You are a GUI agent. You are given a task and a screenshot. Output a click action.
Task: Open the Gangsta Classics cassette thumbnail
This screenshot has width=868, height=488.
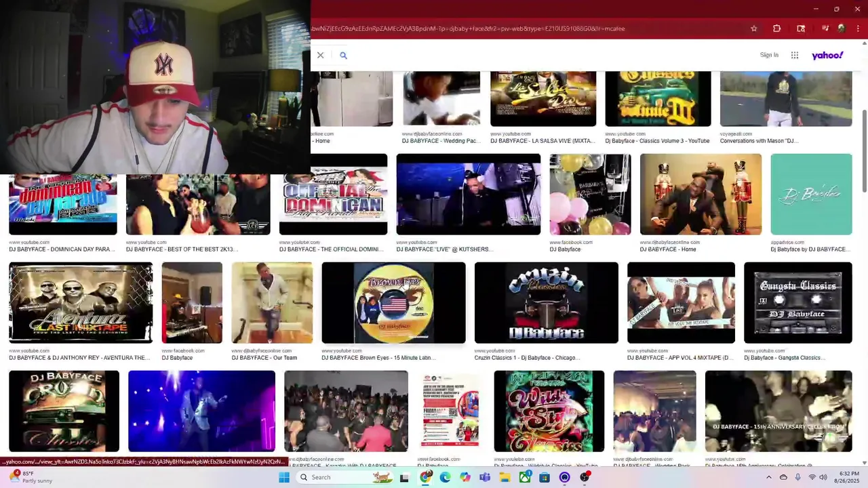(797, 302)
